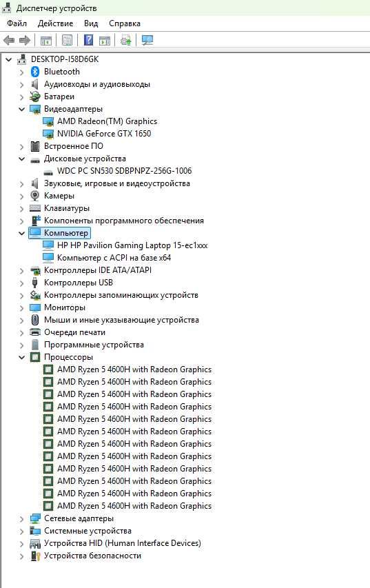Click the HID devices category icon

35,543
